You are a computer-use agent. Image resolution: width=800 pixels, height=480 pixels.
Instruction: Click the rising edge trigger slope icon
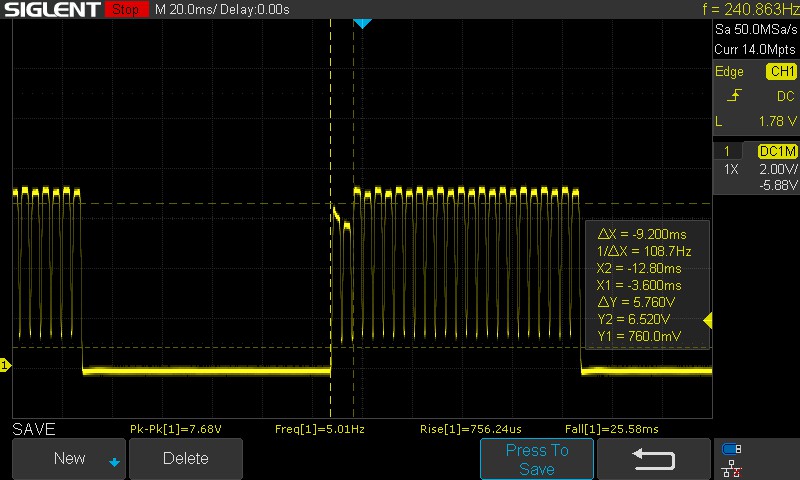click(x=735, y=96)
